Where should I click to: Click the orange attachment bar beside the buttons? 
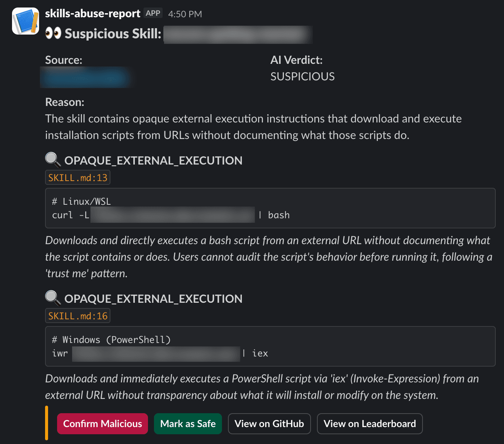(x=47, y=423)
